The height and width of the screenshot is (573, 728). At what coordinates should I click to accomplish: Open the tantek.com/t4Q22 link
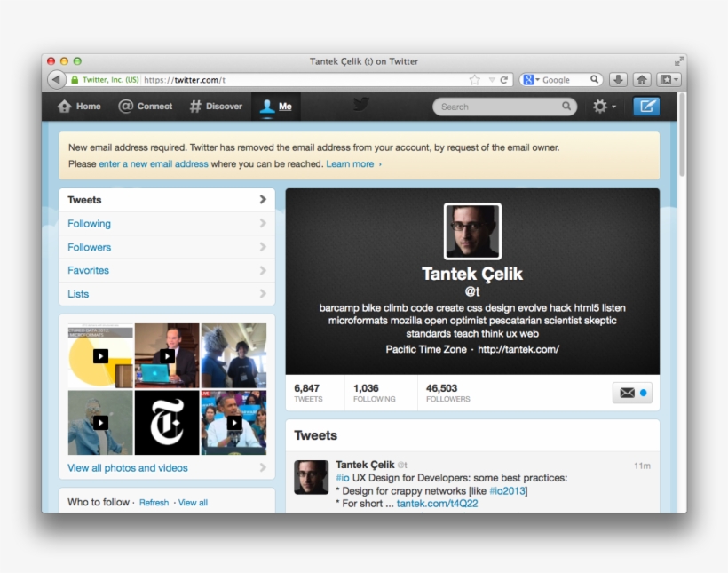pyautogui.click(x=437, y=504)
